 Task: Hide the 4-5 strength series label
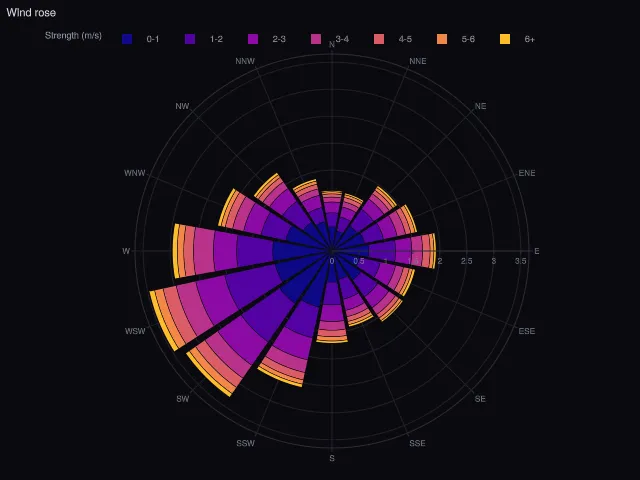[x=405, y=39]
